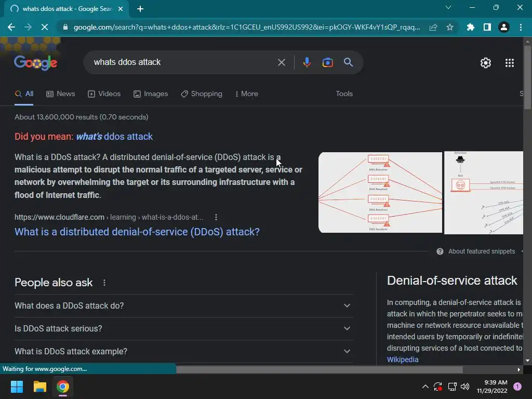Open the Chrome profile avatar
532x399 pixels.
point(504,27)
